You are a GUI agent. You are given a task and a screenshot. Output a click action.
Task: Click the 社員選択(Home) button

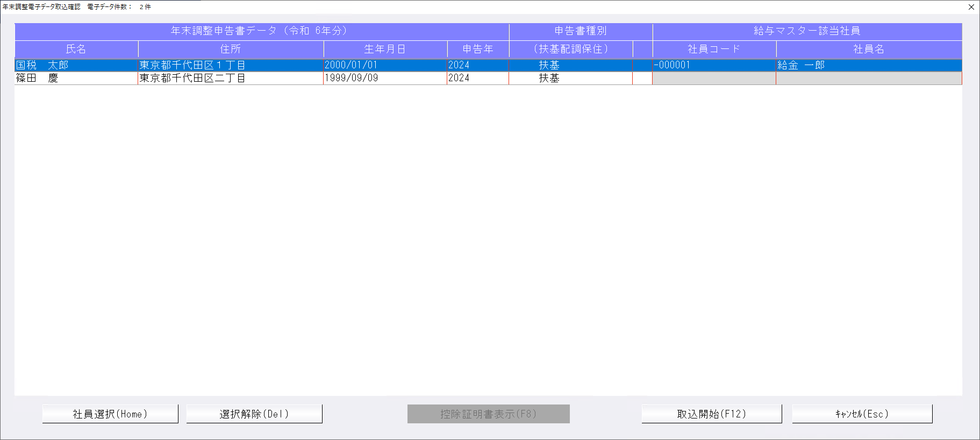pos(110,414)
